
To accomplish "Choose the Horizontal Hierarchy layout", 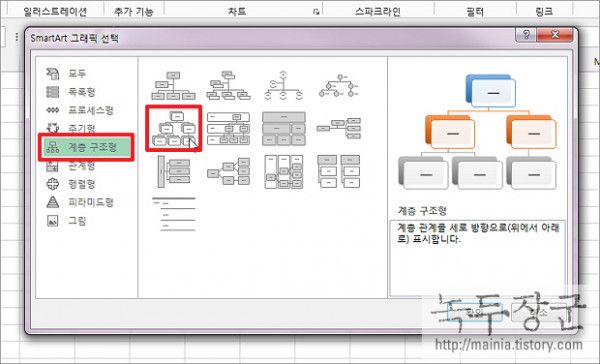I will pyautogui.click(x=228, y=171).
